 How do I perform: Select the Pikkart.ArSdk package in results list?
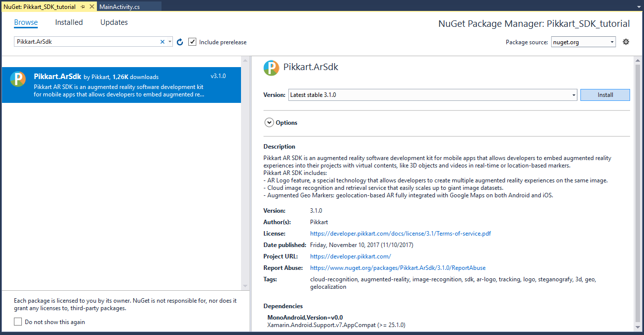[121, 85]
